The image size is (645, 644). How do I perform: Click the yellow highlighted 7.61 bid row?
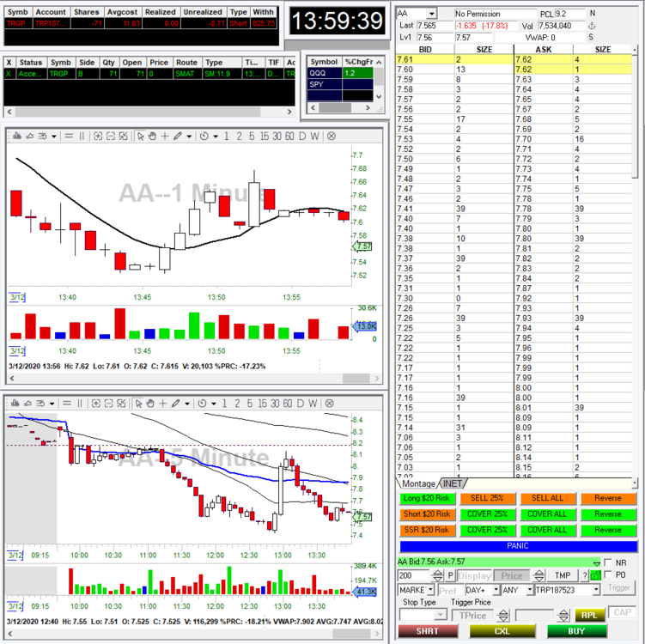coord(455,59)
